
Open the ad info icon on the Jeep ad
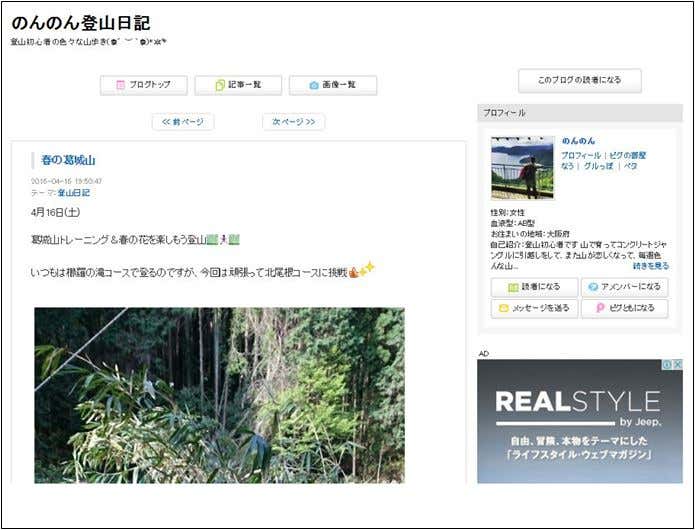[x=667, y=364]
